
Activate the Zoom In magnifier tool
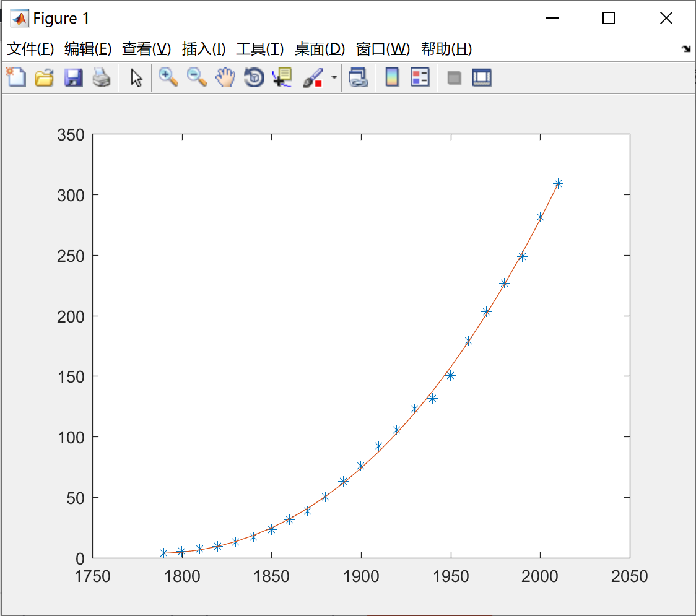point(168,77)
